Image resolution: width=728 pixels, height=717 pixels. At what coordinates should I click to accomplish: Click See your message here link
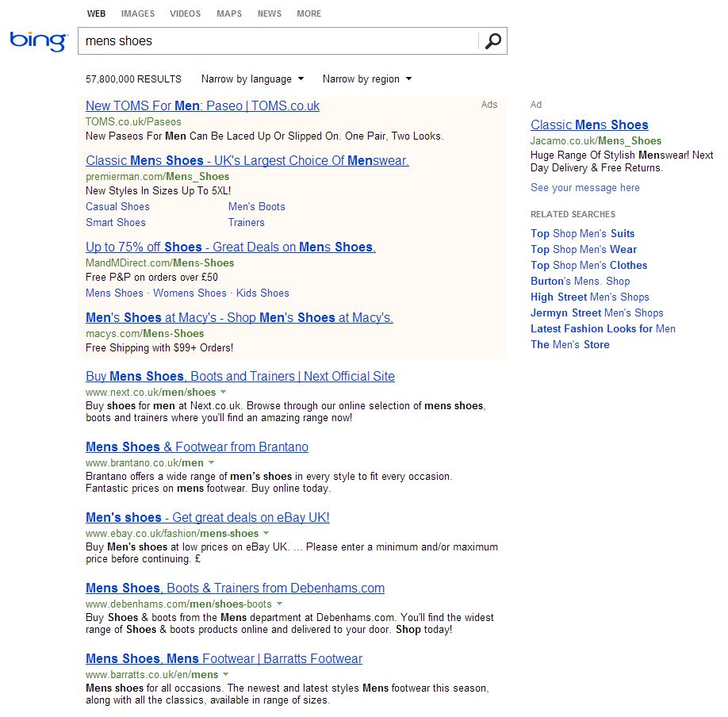pos(584,188)
